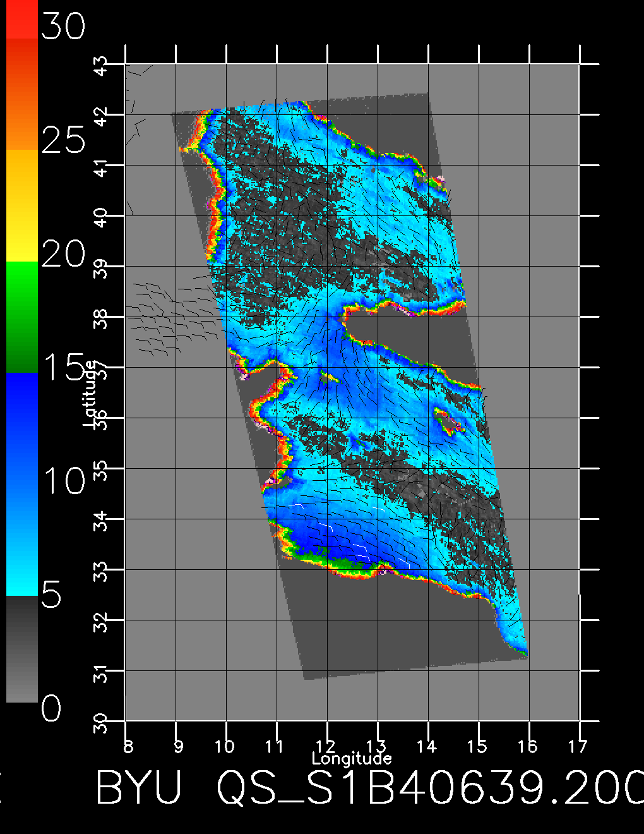Click the colorbar scale label 20
Screen dimensions: 644x834
(x=63, y=254)
